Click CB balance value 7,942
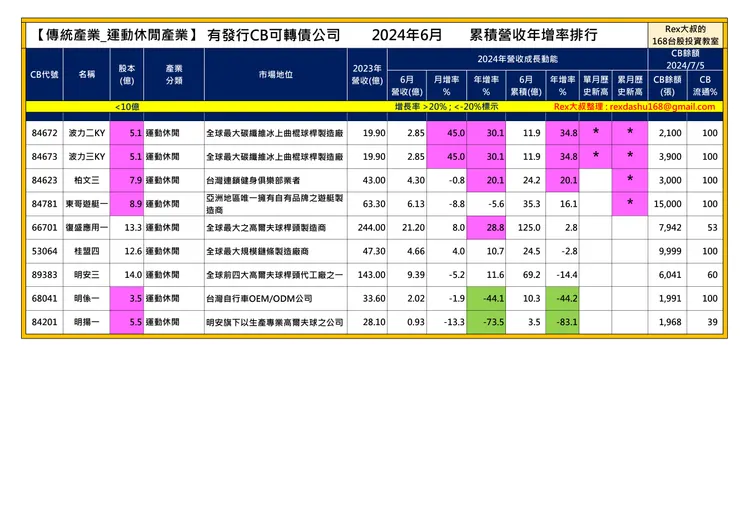The image size is (740, 523). pyautogui.click(x=670, y=228)
